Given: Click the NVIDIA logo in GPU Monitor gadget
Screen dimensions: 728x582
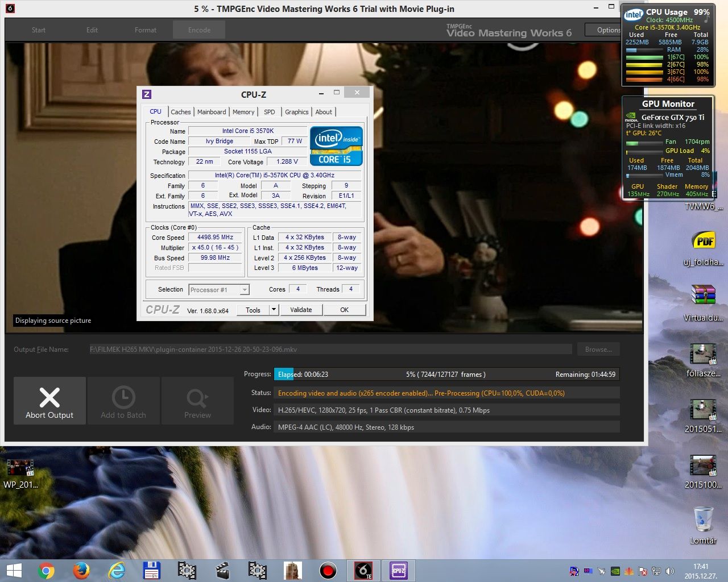Looking at the screenshot, I should (631, 117).
